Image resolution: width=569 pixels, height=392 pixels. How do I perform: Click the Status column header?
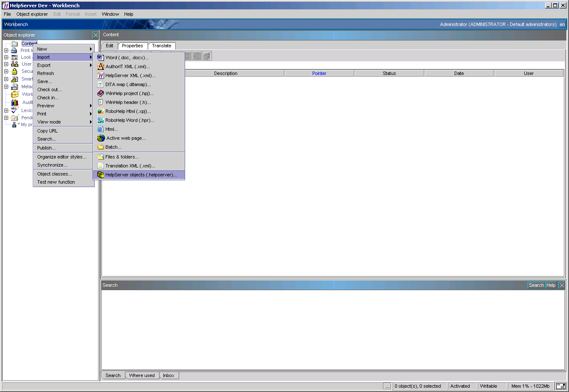(x=389, y=73)
